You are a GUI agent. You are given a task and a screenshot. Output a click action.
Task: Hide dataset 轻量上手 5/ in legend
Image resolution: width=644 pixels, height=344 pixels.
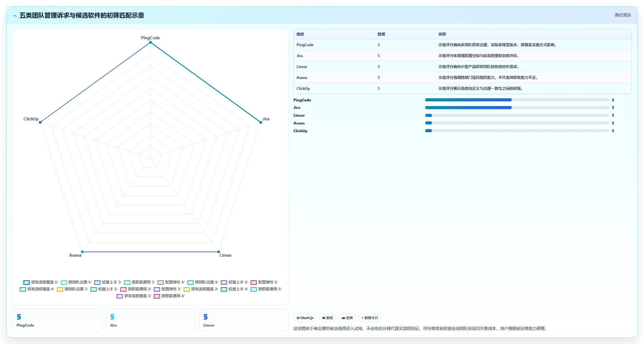(104, 289)
